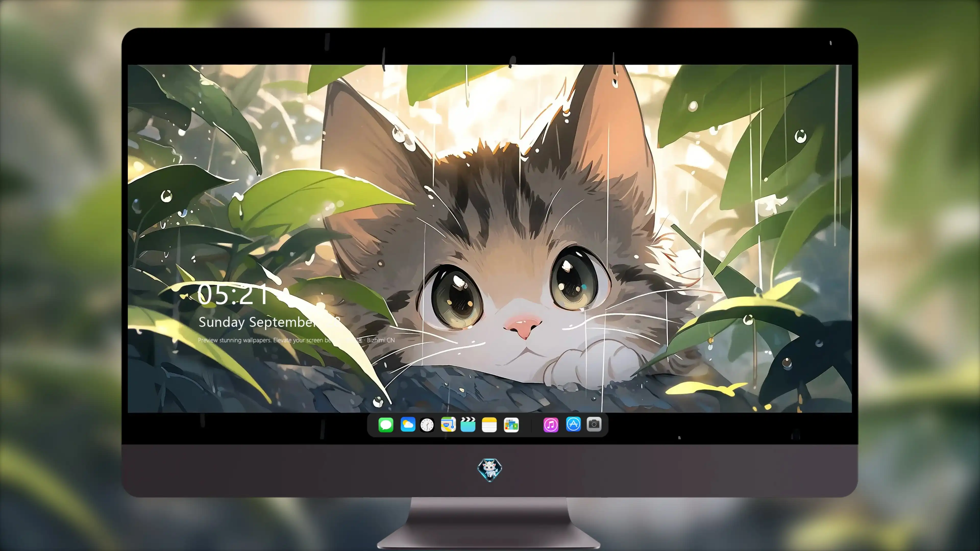The height and width of the screenshot is (551, 980).
Task: Open the green Messages app in dock
Action: click(386, 425)
